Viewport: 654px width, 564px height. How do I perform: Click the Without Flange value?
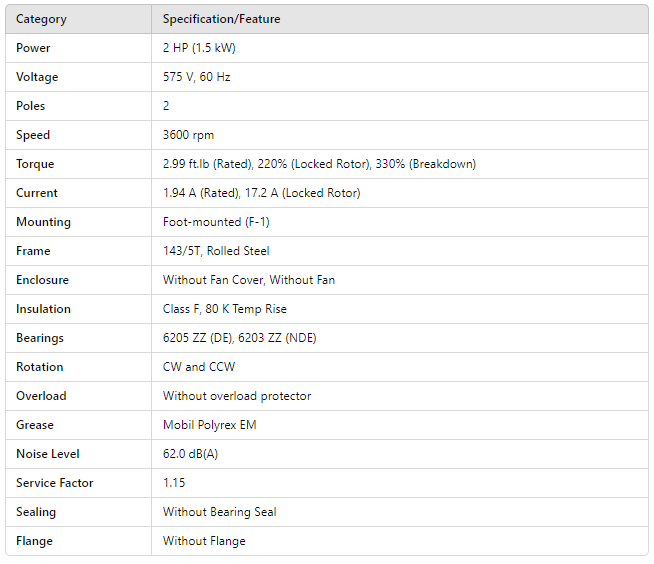pyautogui.click(x=204, y=541)
